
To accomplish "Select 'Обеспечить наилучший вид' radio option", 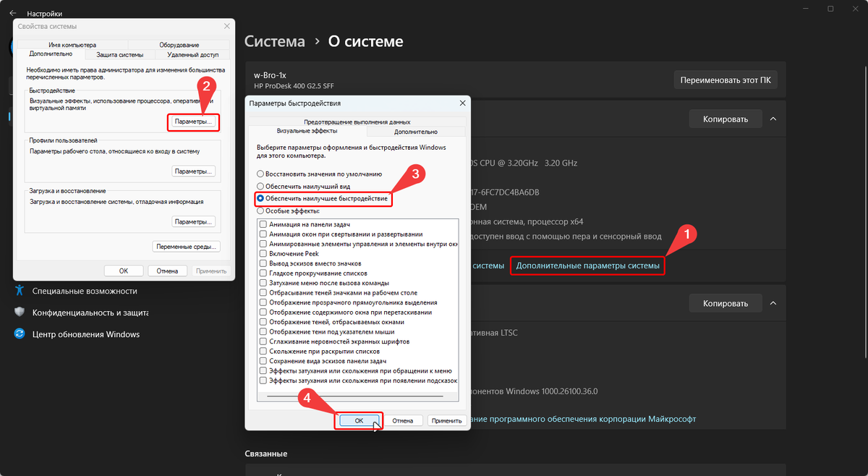I will point(260,187).
